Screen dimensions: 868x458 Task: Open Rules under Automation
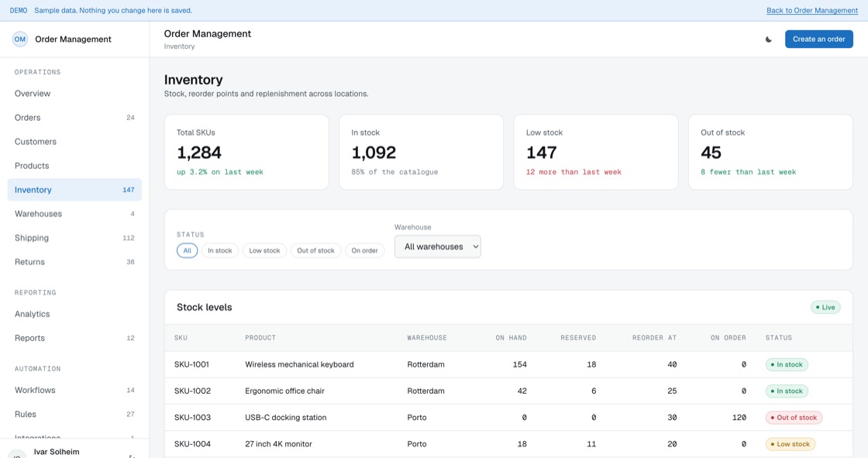(74, 415)
